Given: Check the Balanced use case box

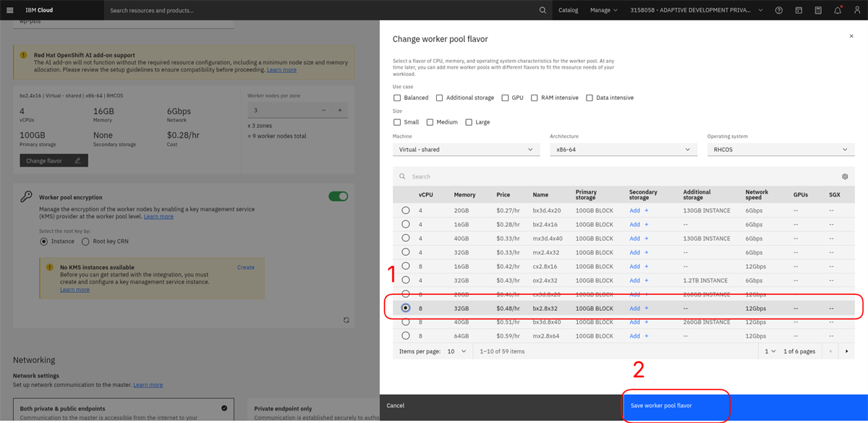Looking at the screenshot, I should pyautogui.click(x=397, y=98).
